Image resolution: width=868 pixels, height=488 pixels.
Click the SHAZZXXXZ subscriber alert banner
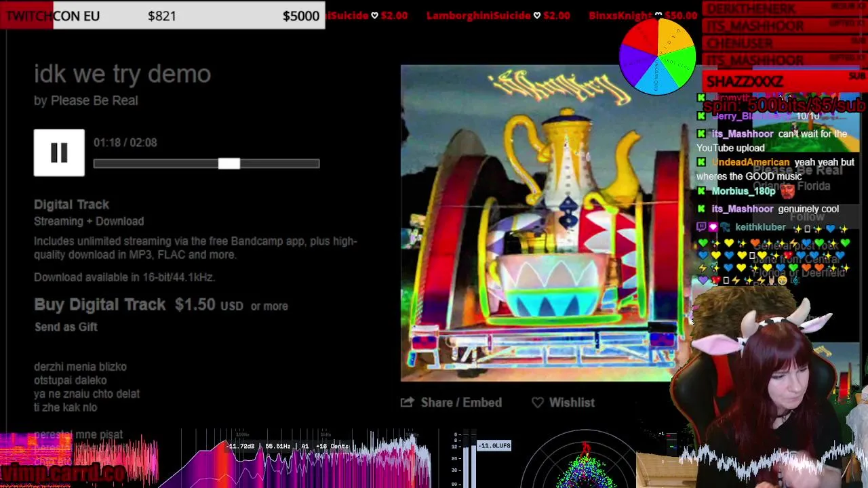click(x=784, y=81)
